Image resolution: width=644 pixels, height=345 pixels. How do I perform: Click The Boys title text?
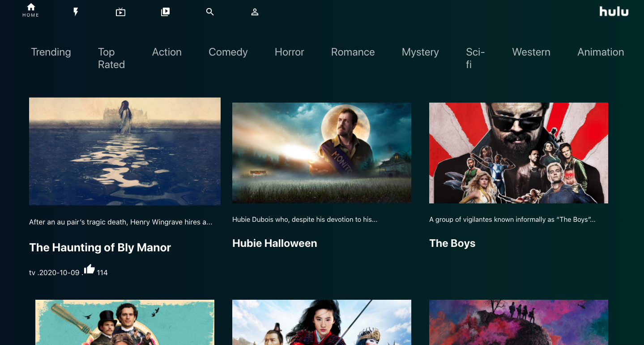coord(452,243)
